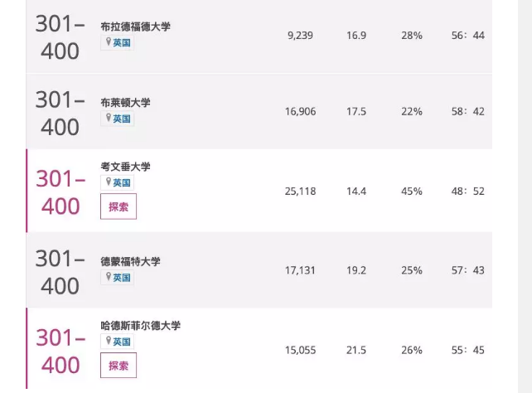532x393 pixels.
Task: Select the 56：44 ratio for 布拉德福德大学
Action: tap(468, 36)
